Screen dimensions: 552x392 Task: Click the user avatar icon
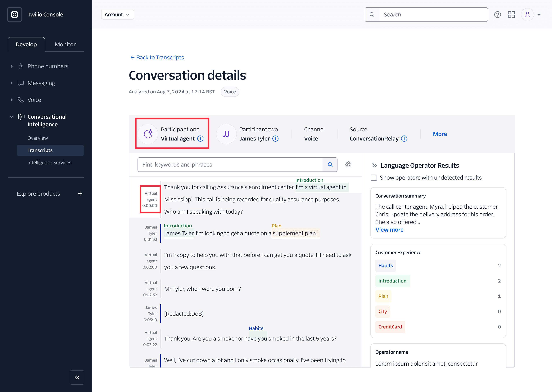[x=527, y=15]
